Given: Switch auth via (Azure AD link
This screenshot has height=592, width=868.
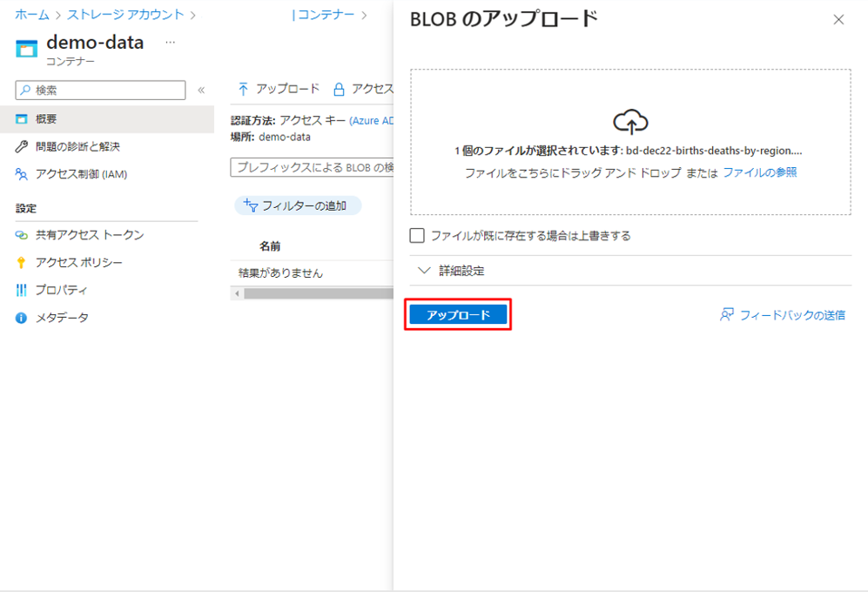Looking at the screenshot, I should (x=371, y=121).
